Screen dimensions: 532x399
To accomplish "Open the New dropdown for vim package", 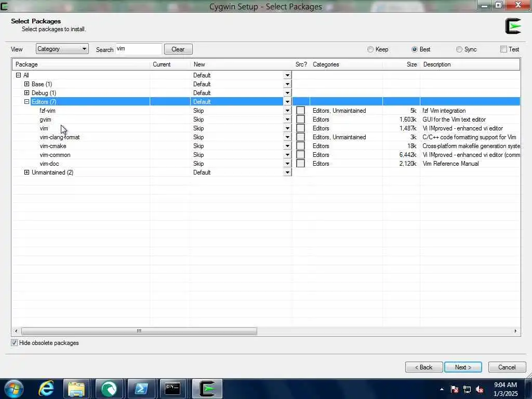I will (x=287, y=128).
